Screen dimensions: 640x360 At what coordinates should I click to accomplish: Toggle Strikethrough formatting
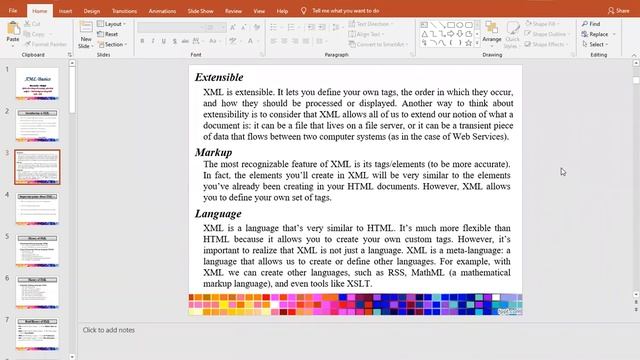tap(185, 41)
